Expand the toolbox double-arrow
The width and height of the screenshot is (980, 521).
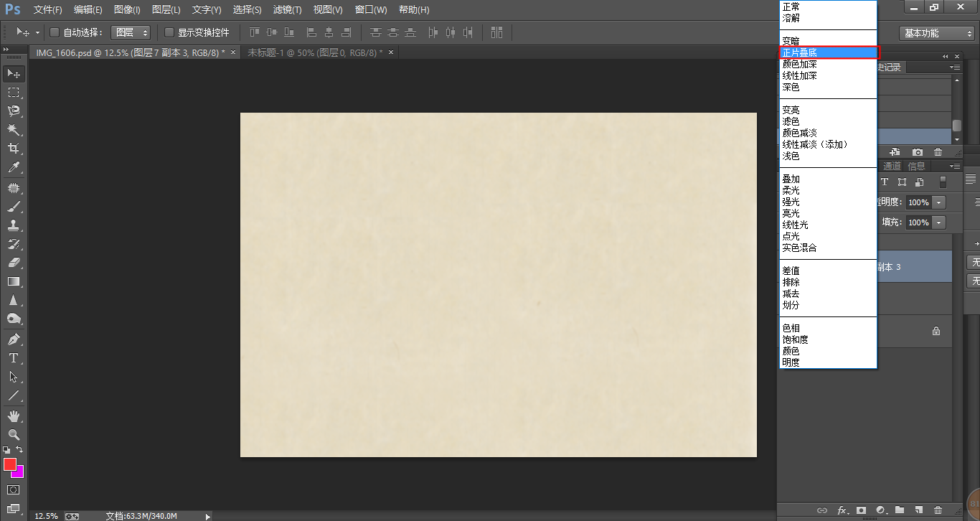6,48
